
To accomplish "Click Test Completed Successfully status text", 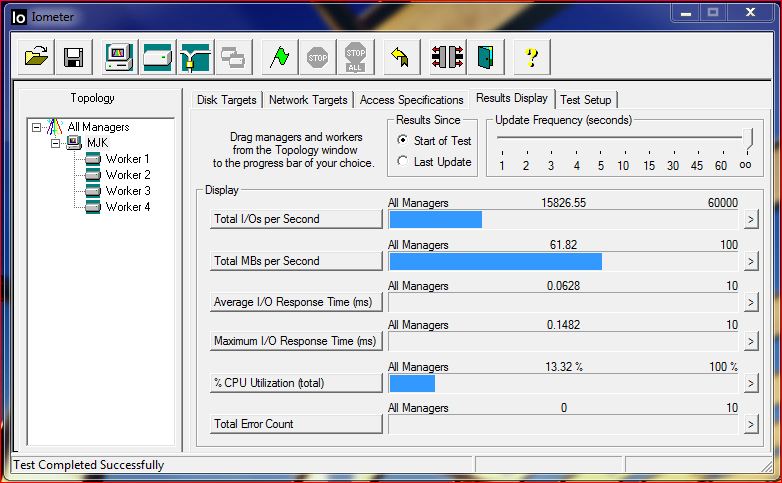I will pos(89,465).
